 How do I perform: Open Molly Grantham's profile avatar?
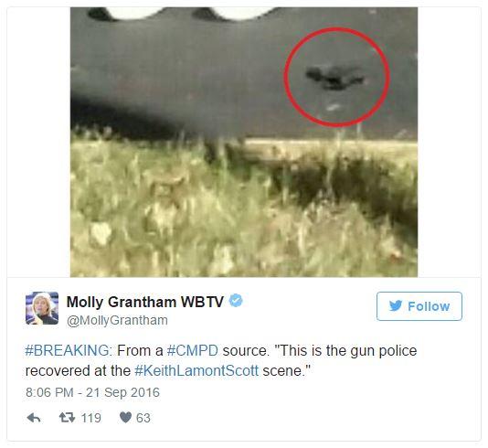click(42, 308)
